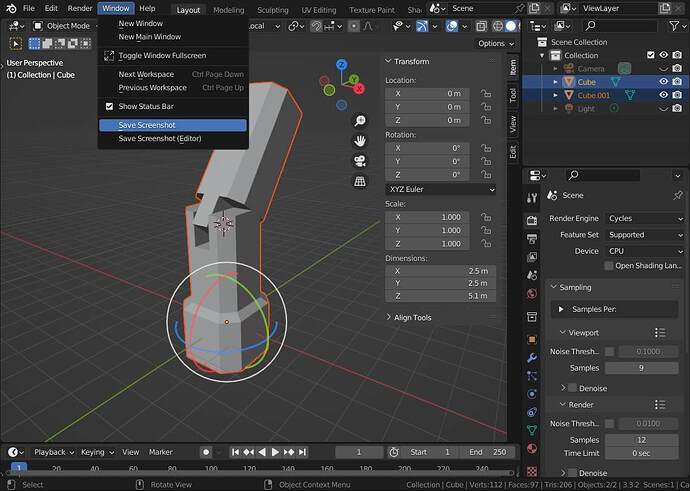Open the Physics properties icon

pyautogui.click(x=532, y=394)
